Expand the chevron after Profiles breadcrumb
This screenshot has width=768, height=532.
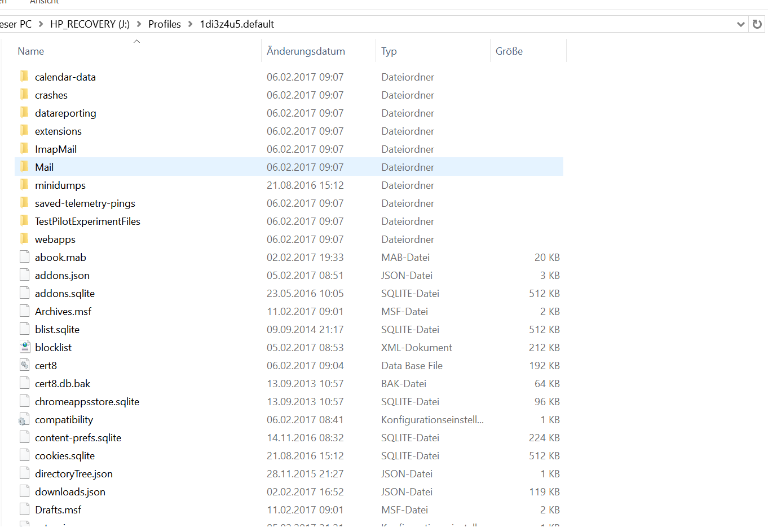tap(190, 24)
